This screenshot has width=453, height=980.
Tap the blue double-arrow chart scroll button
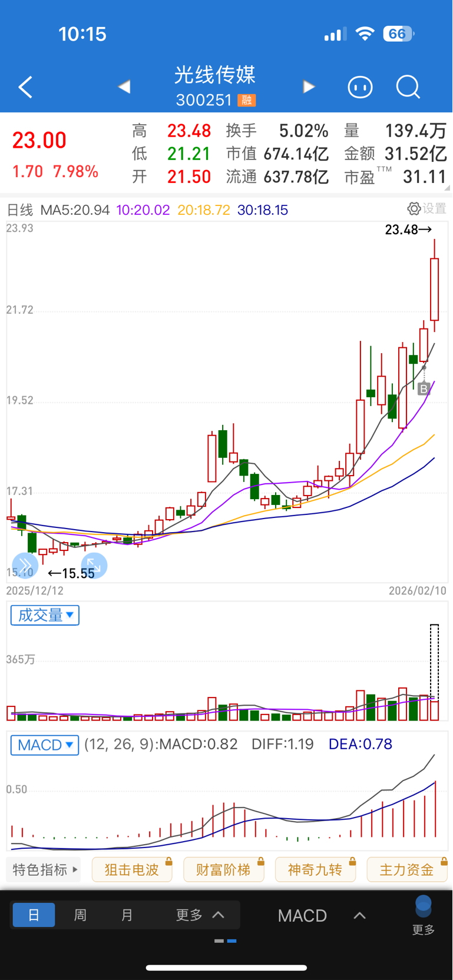25,566
